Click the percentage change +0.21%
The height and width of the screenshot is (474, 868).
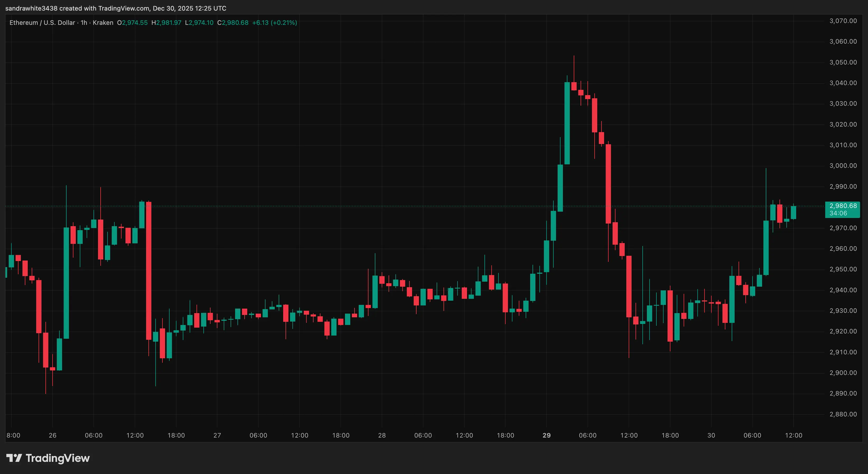click(x=284, y=22)
